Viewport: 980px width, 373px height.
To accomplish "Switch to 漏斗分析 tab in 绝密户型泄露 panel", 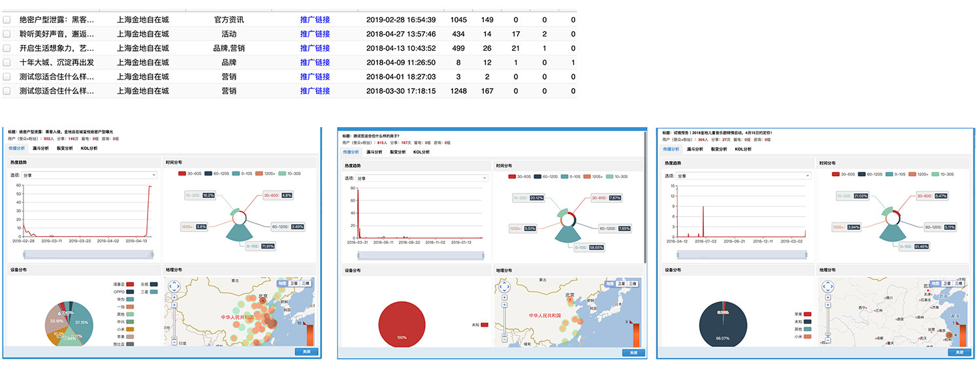I will [40, 149].
